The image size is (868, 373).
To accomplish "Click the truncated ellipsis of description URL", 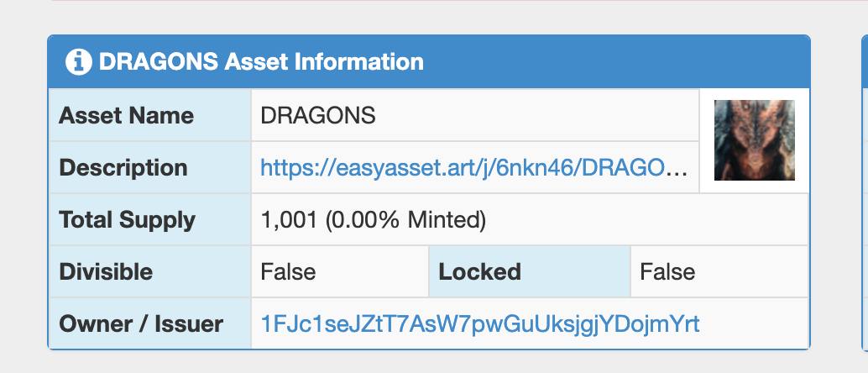I will click(x=679, y=169).
